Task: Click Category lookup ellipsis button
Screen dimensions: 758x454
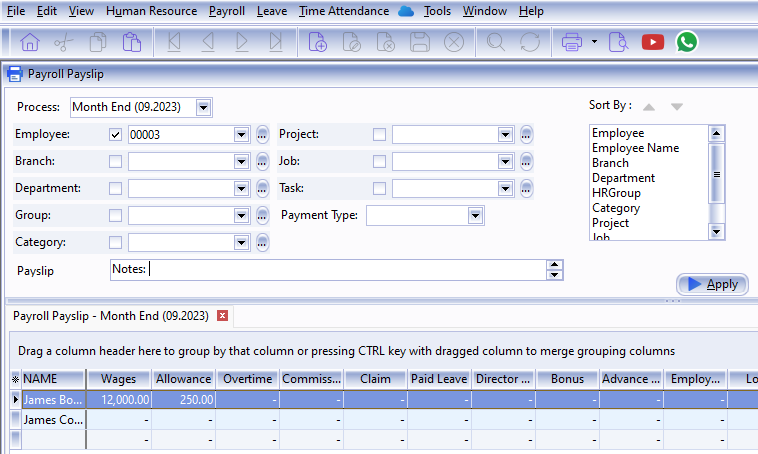Action: [262, 243]
